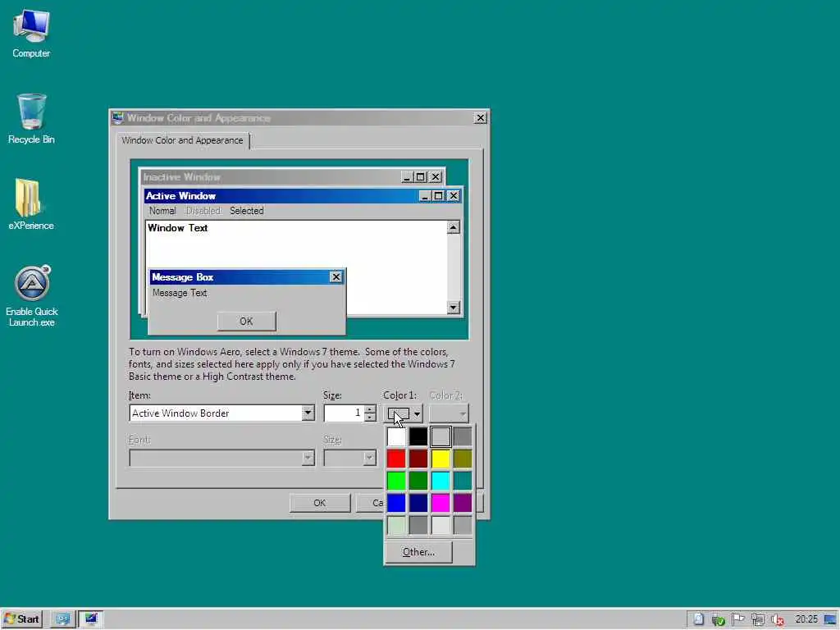This screenshot has height=630, width=840.
Task: Pick the white color swatch
Action: pyautogui.click(x=396, y=437)
